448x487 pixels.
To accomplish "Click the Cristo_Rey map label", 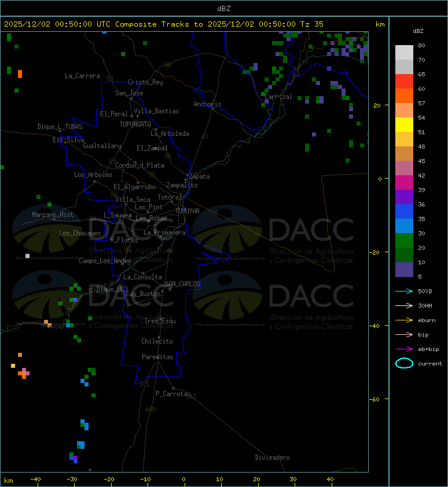I will pyautogui.click(x=145, y=82).
